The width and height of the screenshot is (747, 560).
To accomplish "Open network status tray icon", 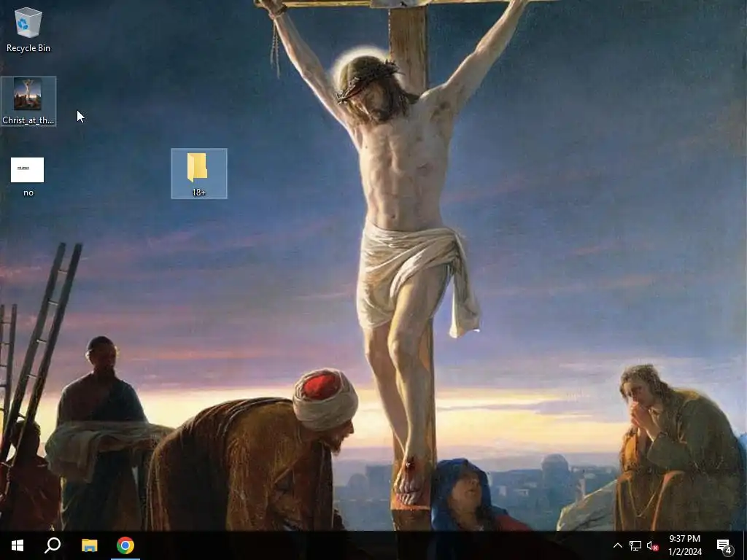I will (635, 545).
